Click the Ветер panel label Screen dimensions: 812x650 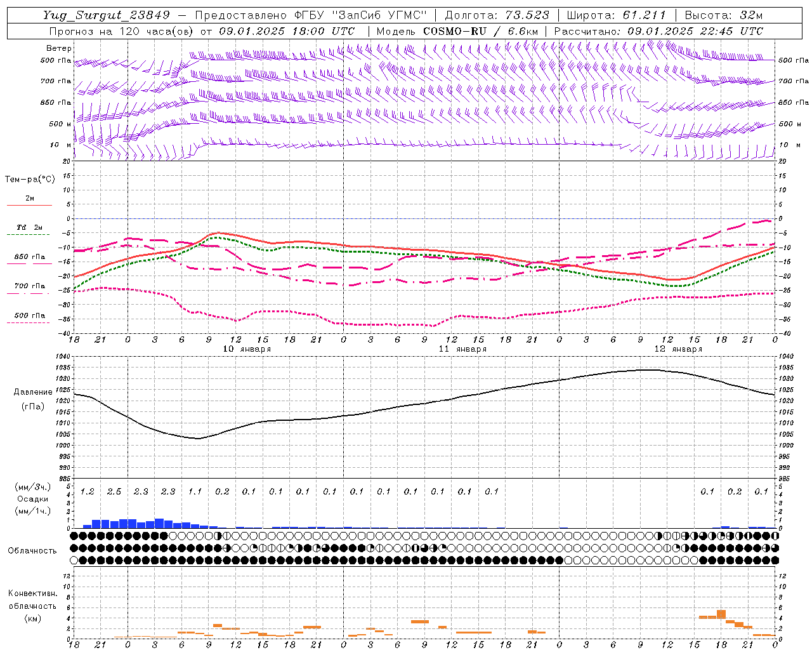[x=58, y=48]
